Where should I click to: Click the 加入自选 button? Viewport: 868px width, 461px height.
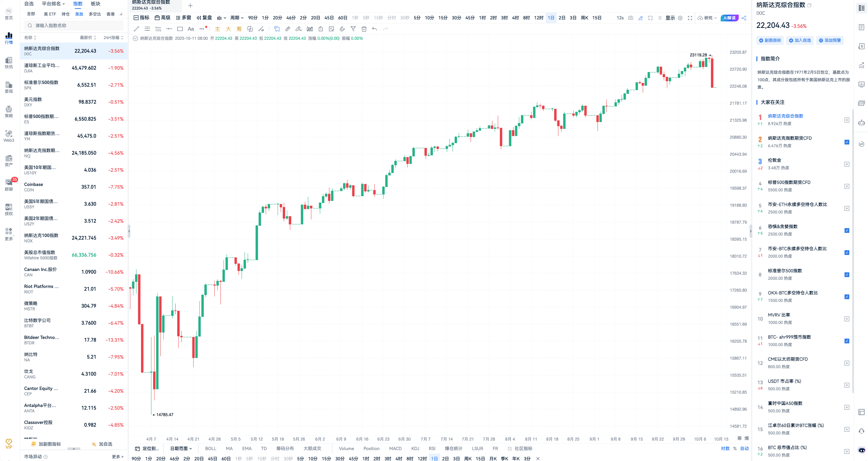click(x=800, y=40)
